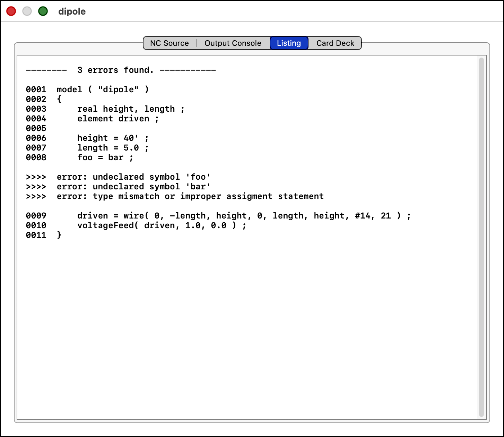The height and width of the screenshot is (437, 504).
Task: Click the 'element driven' declaration line
Action: click(118, 119)
